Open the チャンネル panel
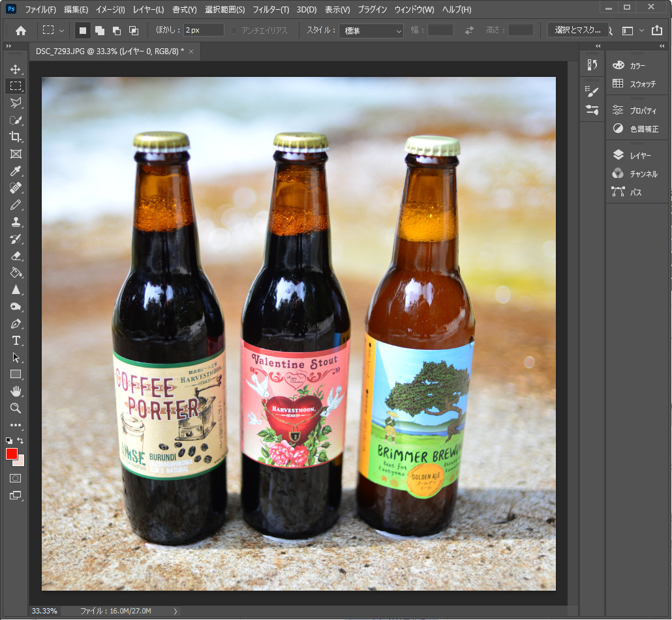672x620 pixels. tap(636, 174)
